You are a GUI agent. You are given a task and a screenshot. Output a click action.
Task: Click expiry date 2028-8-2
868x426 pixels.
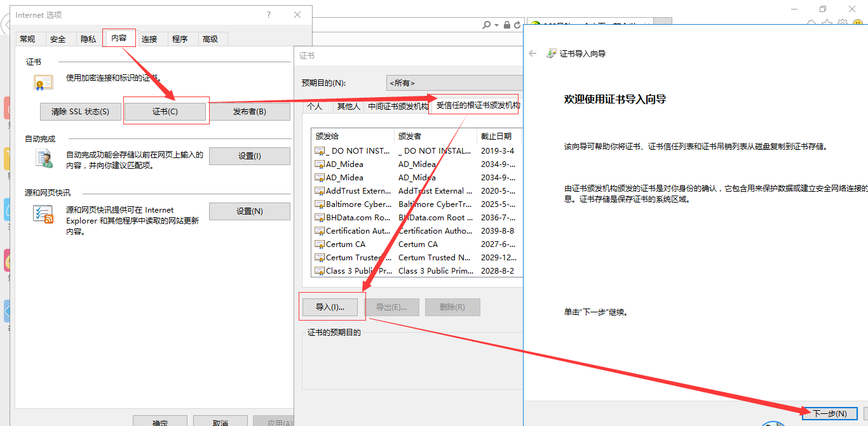point(498,271)
